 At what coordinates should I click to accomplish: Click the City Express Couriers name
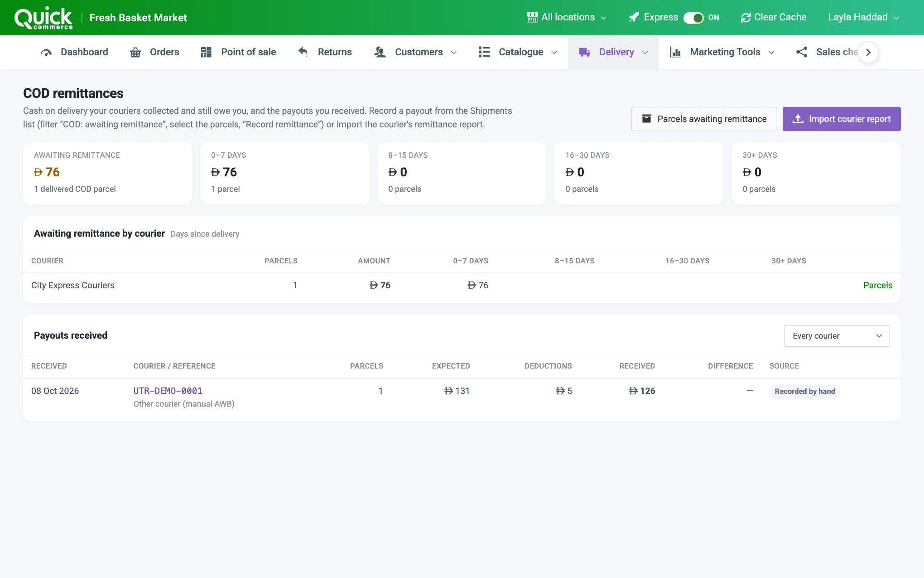[73, 285]
